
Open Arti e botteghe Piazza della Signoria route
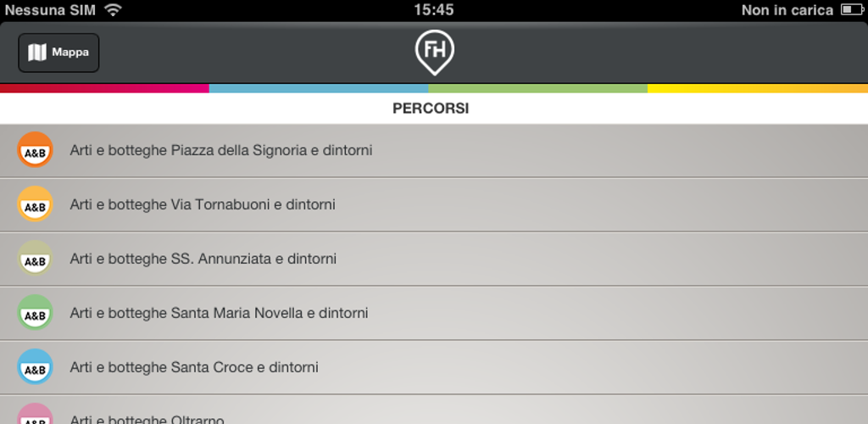tap(220, 150)
